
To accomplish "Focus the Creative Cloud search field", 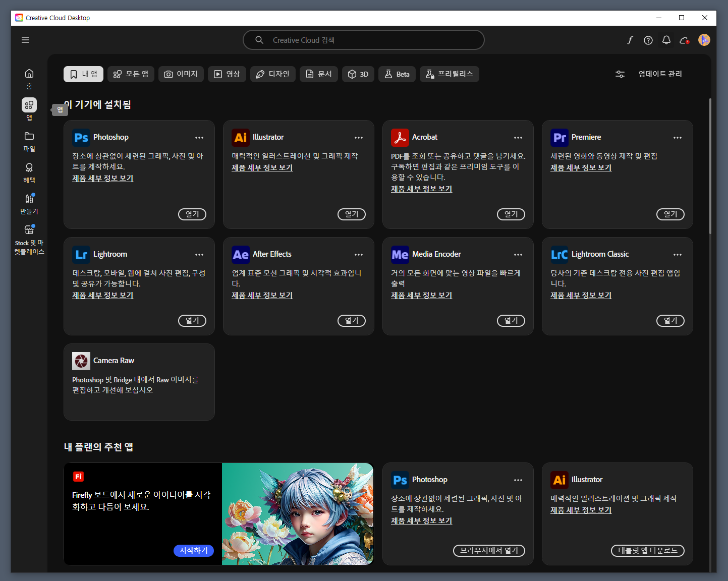I will tap(364, 40).
